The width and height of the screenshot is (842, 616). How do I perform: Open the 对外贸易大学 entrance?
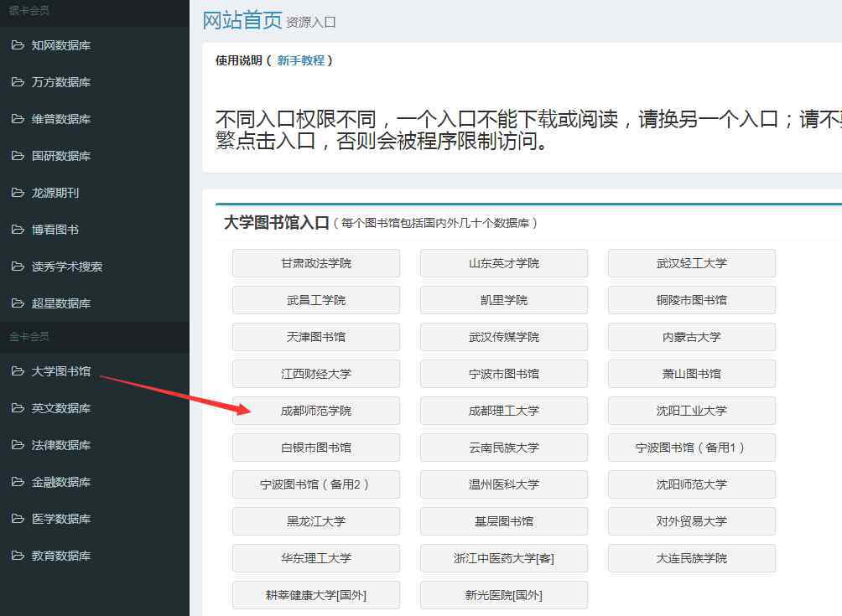tap(692, 521)
